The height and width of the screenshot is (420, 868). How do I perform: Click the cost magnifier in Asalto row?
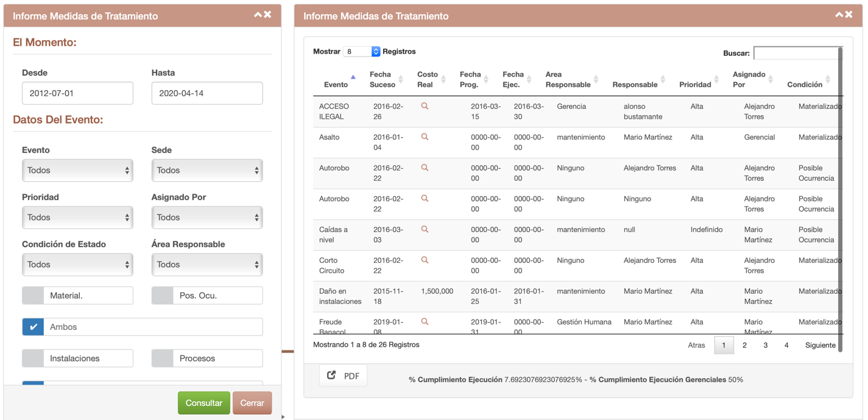point(425,137)
